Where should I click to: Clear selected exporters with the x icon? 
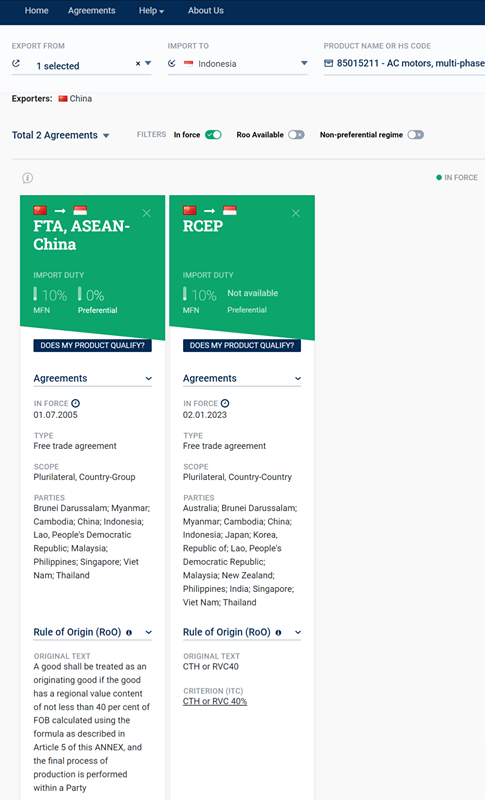[138, 64]
